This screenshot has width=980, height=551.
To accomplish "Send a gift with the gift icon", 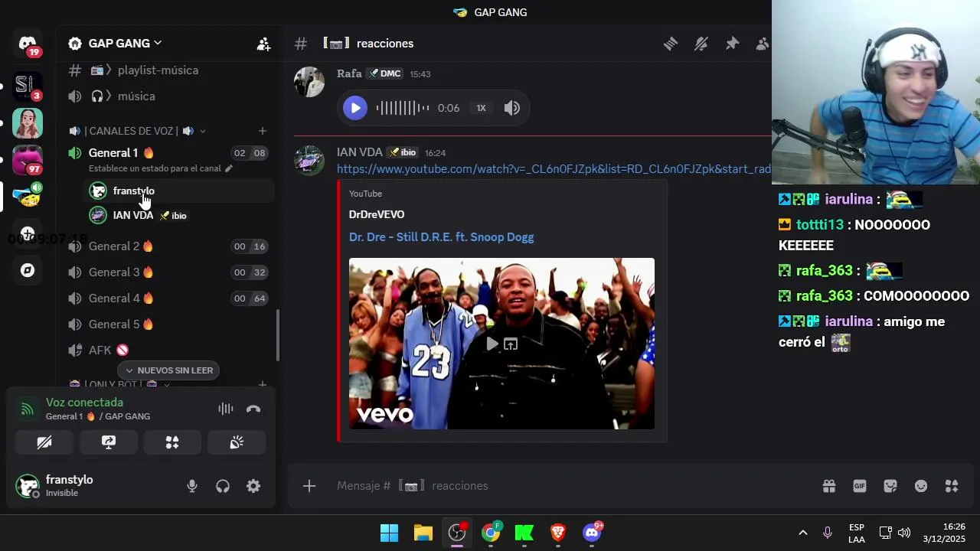I will (x=829, y=486).
